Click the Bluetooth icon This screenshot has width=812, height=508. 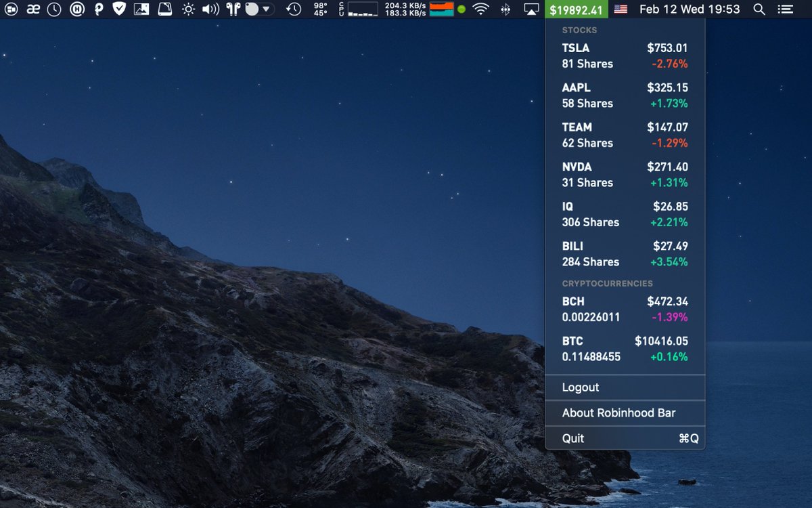505,9
